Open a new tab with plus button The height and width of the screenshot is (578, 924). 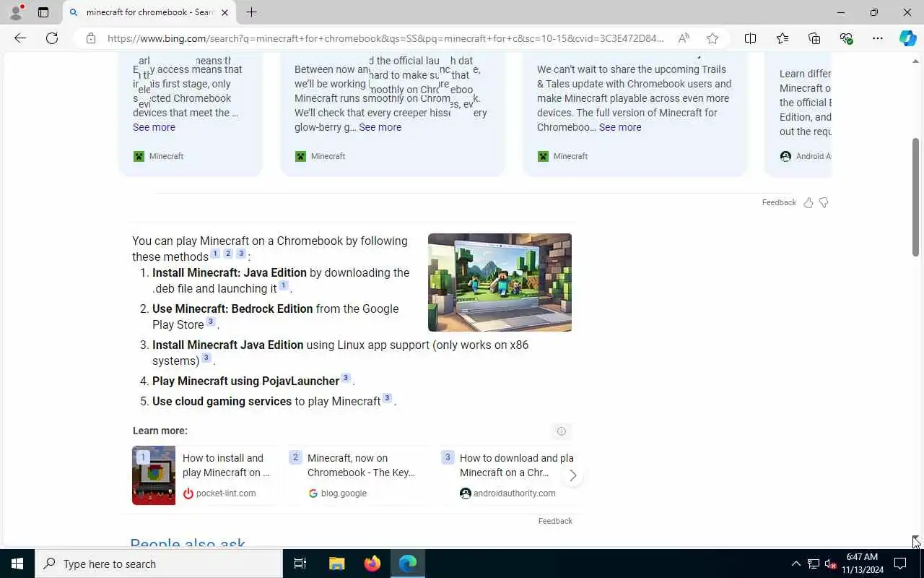click(251, 12)
